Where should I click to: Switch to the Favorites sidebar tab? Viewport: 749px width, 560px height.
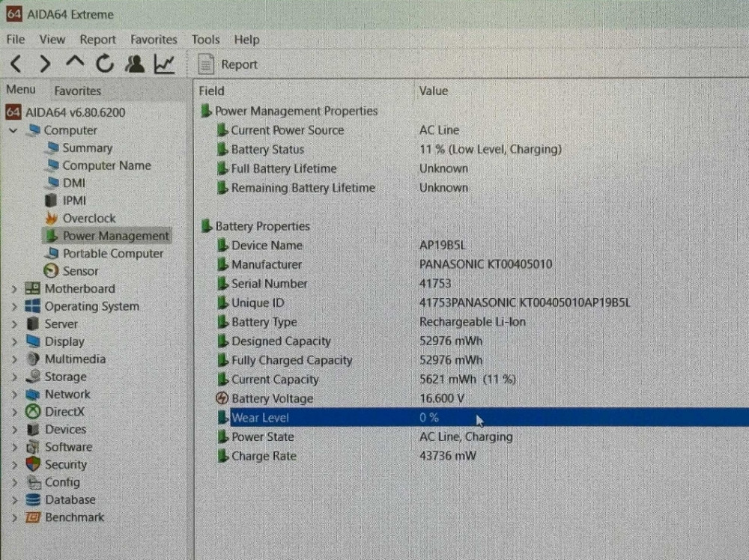pos(77,91)
